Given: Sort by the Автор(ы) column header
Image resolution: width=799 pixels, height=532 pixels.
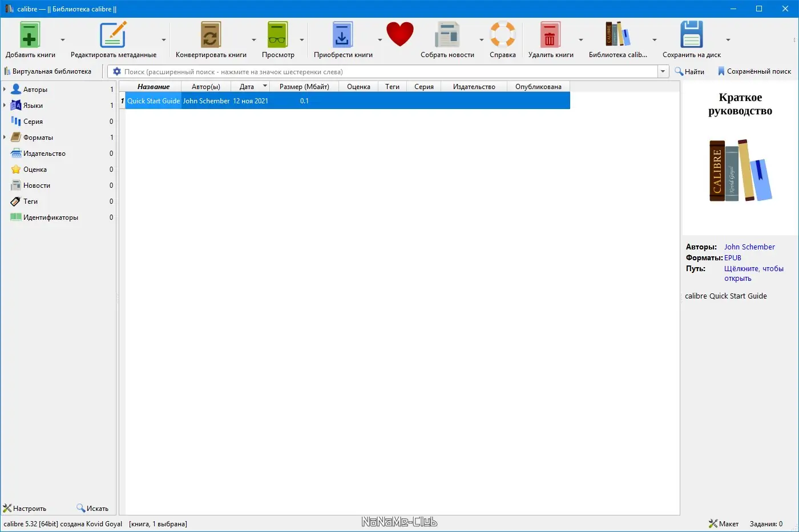Looking at the screenshot, I should 205,86.
